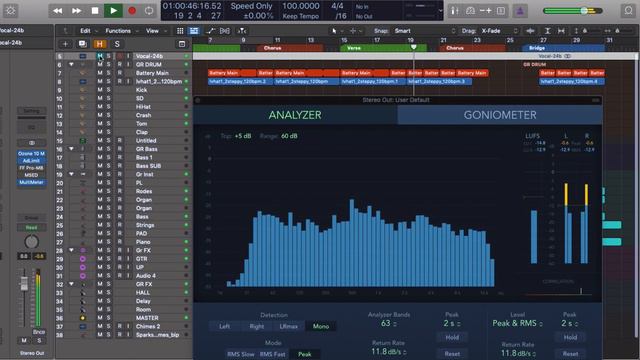Turn the Stereo Out pan knob
This screenshot has height=360, width=640.
coord(31,242)
